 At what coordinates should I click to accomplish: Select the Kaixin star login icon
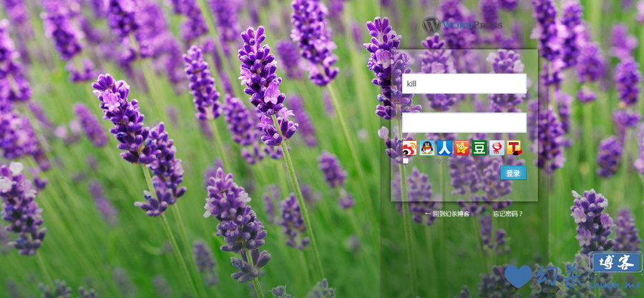(x=462, y=148)
